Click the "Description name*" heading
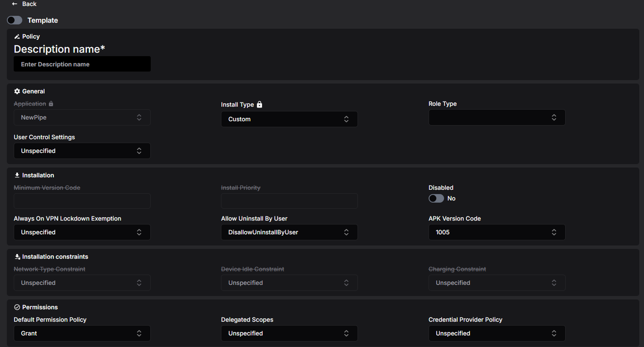Viewport: 644px width, 347px height. pyautogui.click(x=60, y=49)
